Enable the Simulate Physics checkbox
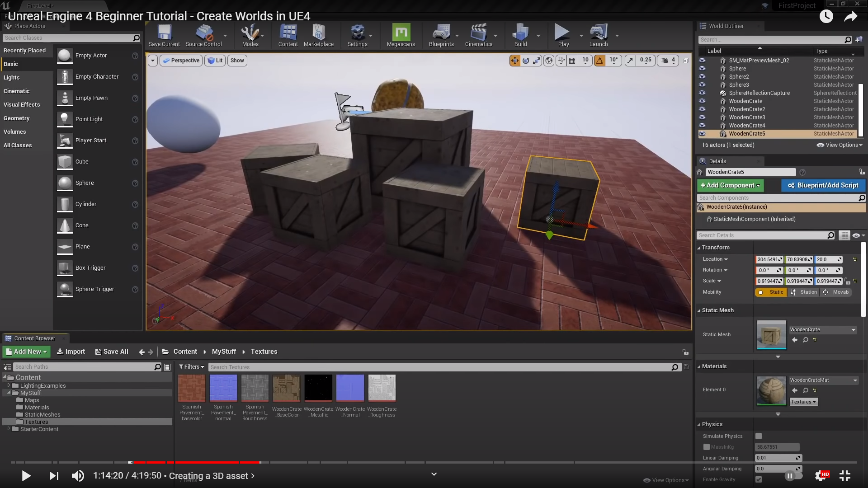868x488 pixels. [759, 436]
